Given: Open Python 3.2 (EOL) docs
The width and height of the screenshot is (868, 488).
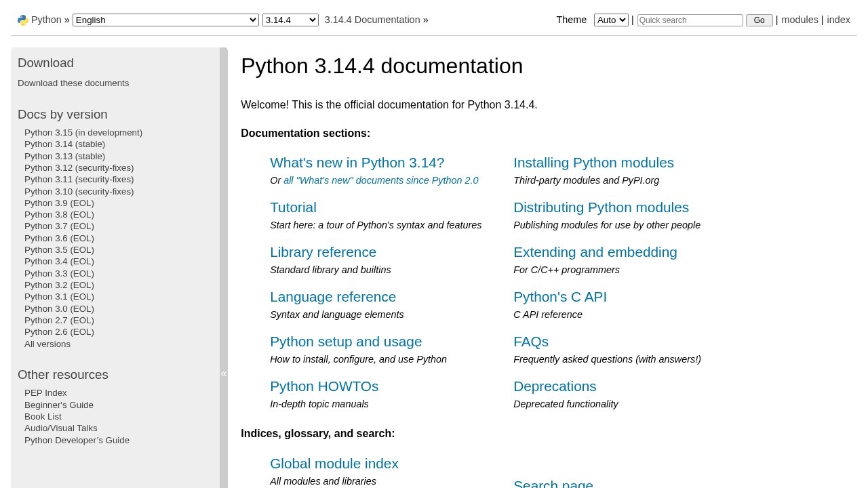Looking at the screenshot, I should pos(59,285).
